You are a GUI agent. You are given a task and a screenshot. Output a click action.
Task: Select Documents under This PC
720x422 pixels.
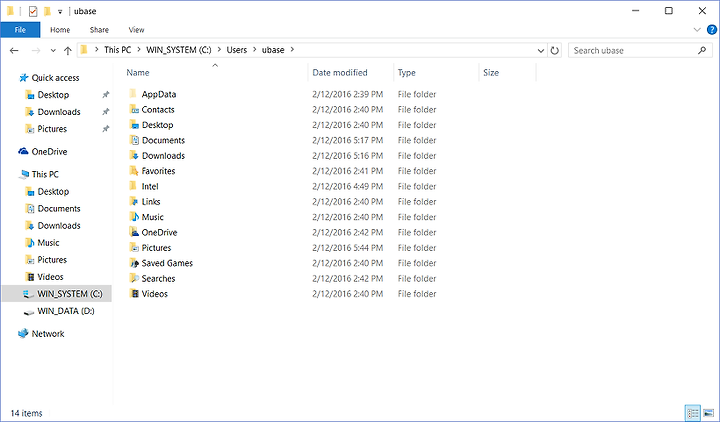point(59,208)
